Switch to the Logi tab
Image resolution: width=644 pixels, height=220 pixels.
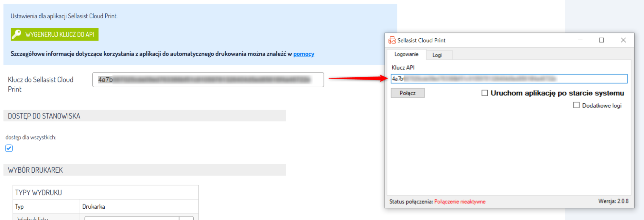click(437, 55)
